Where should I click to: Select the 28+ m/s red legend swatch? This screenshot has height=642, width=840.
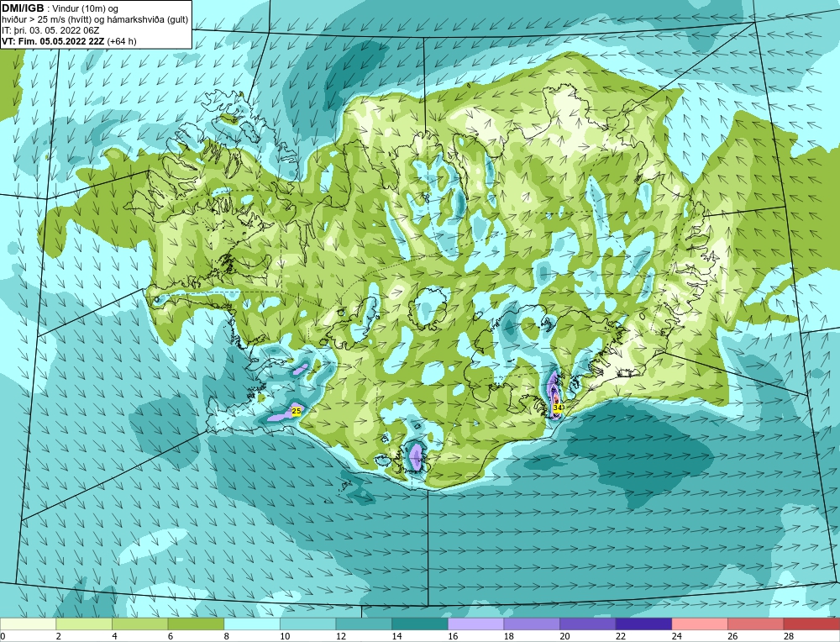point(811,624)
